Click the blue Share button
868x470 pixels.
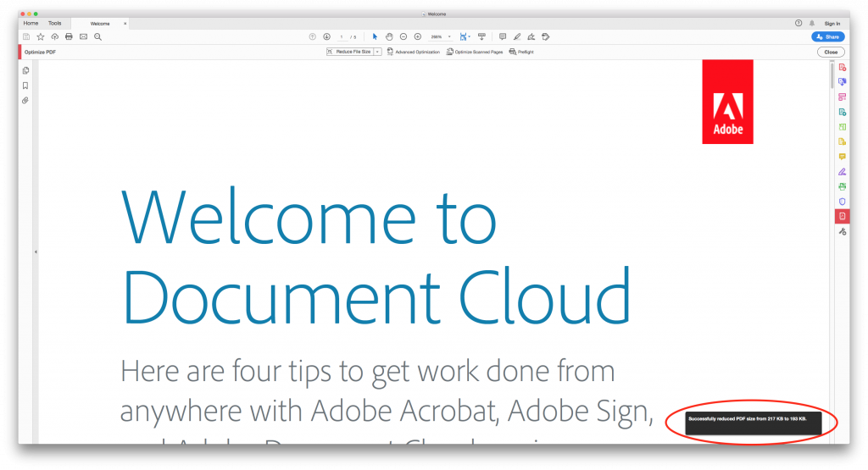pos(828,36)
